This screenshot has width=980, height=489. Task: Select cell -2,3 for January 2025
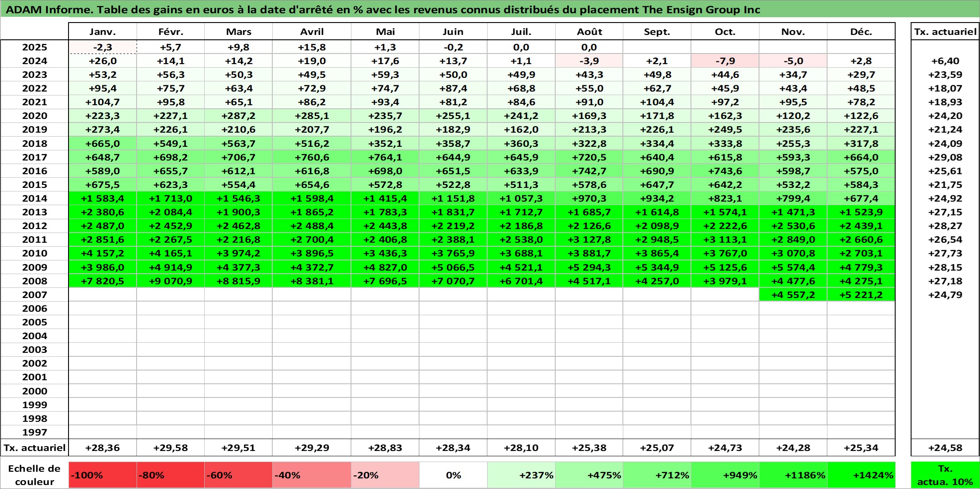(103, 47)
